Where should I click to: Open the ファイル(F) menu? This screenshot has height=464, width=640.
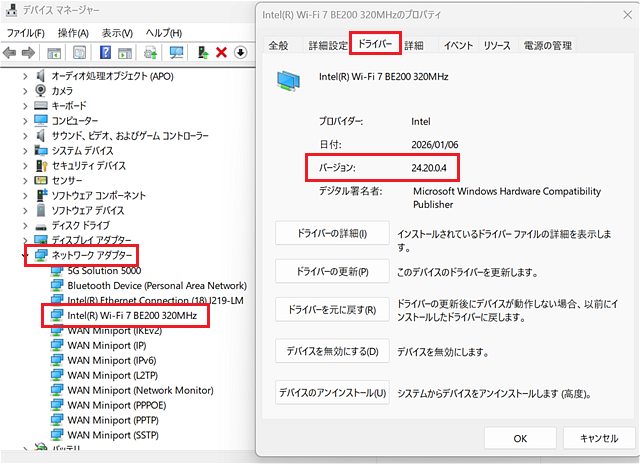(26, 33)
